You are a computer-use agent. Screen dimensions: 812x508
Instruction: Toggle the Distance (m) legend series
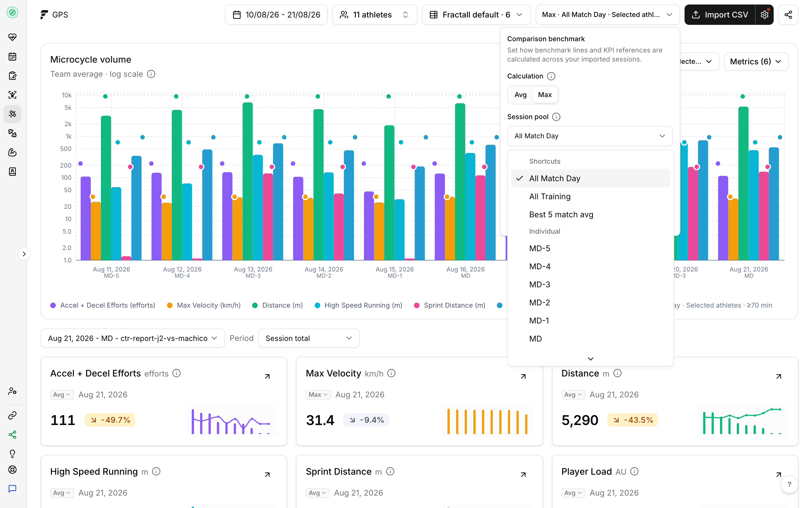(277, 305)
